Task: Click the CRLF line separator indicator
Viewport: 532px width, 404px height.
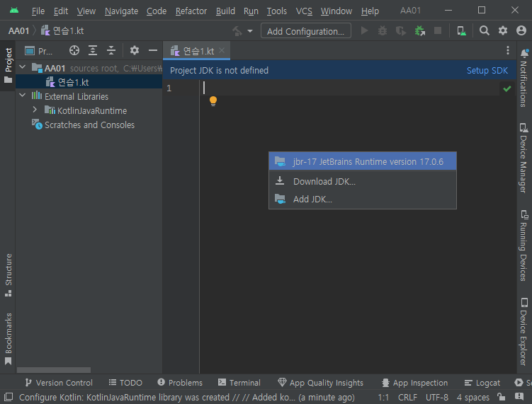Action: [x=407, y=397]
